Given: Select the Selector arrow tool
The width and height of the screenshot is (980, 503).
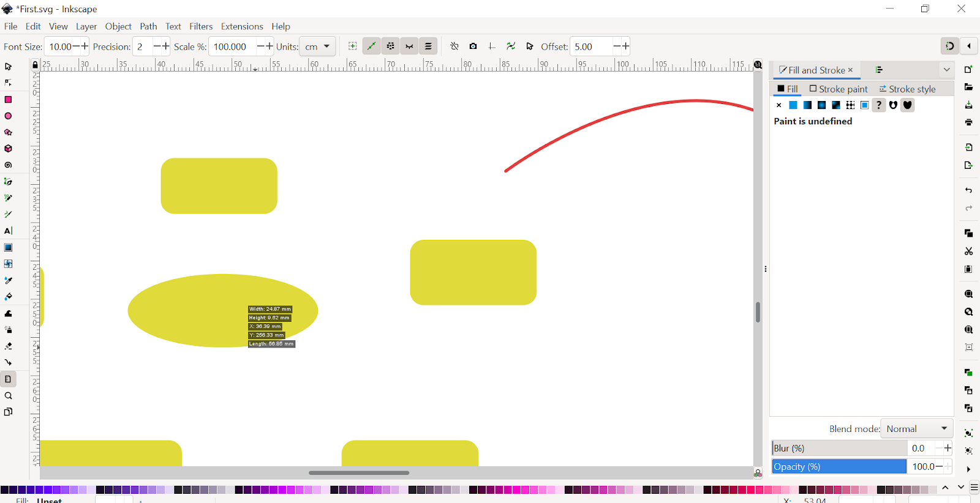Looking at the screenshot, I should 9,66.
